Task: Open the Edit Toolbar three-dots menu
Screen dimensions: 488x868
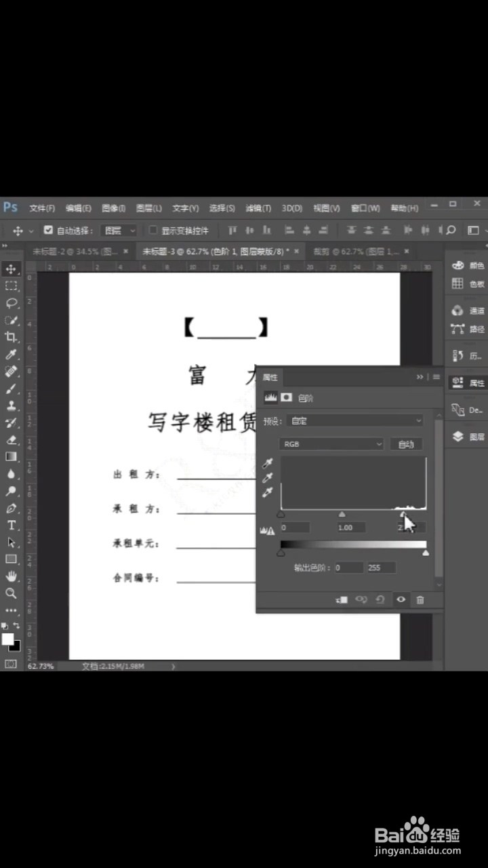Action: coord(11,610)
